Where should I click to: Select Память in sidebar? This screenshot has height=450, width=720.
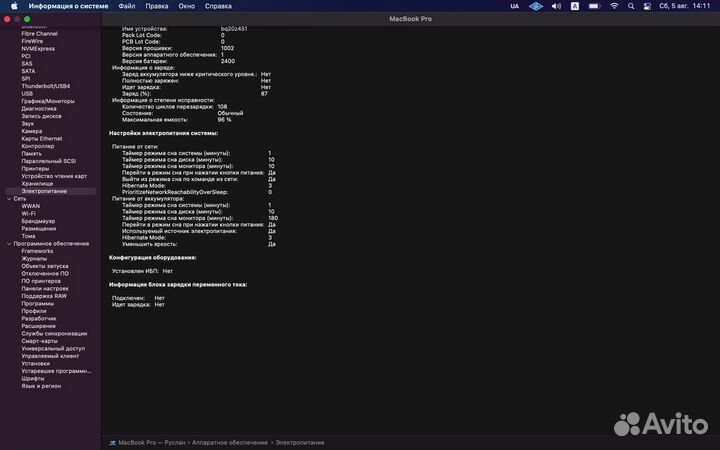pos(31,154)
